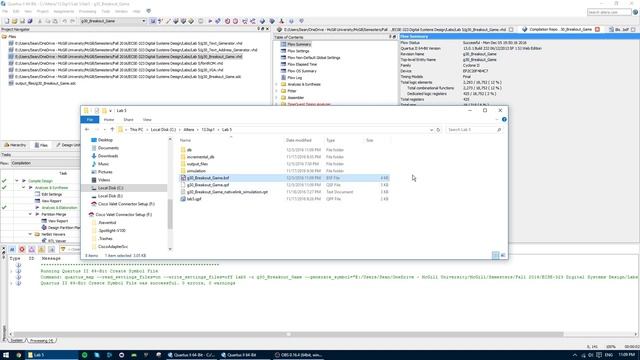Open the Flow Compilation dropdown
This screenshot has height=360, width=640.
(45, 163)
